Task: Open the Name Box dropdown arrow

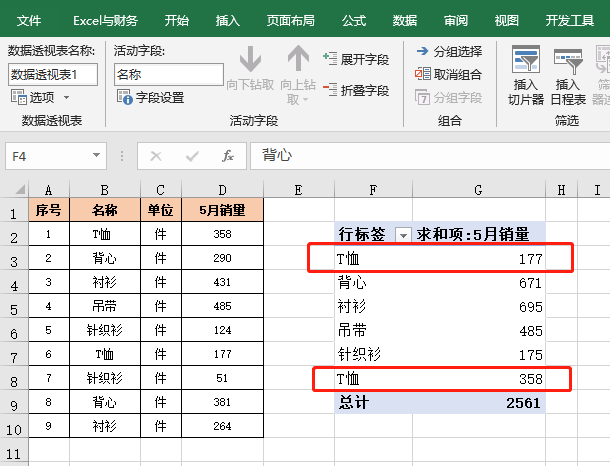Action: pyautogui.click(x=96, y=156)
